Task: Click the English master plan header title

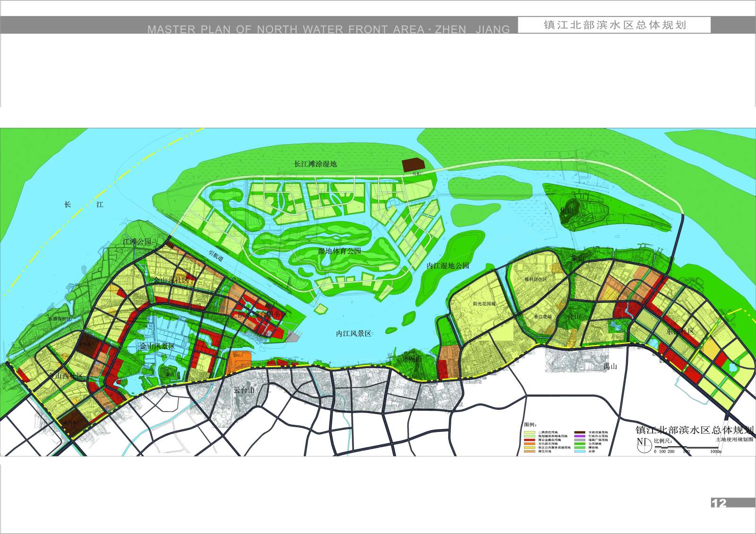Action: tap(329, 29)
